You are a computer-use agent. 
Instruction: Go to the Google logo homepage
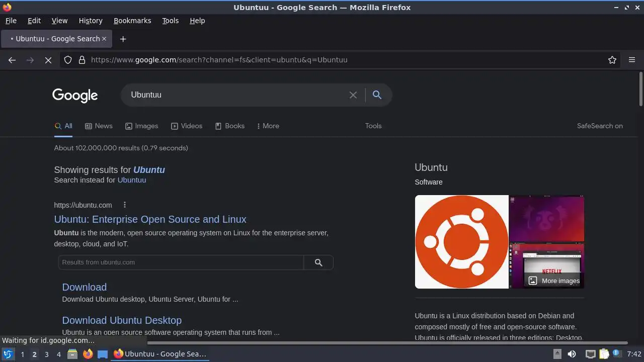(75, 95)
